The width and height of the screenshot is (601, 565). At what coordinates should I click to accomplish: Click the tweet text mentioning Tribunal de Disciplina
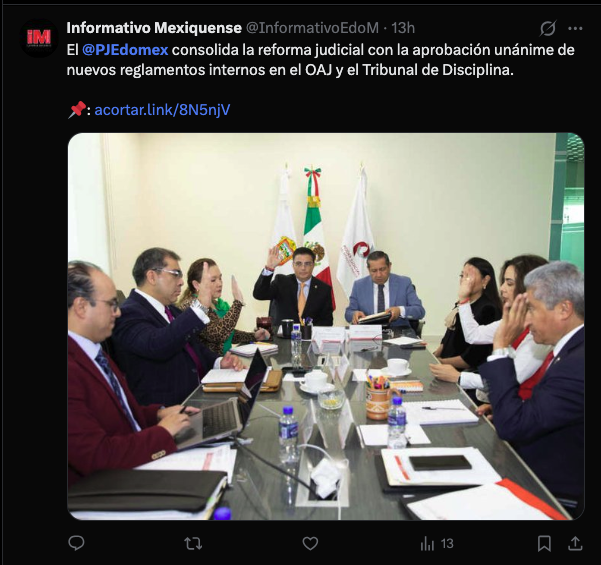click(x=438, y=70)
